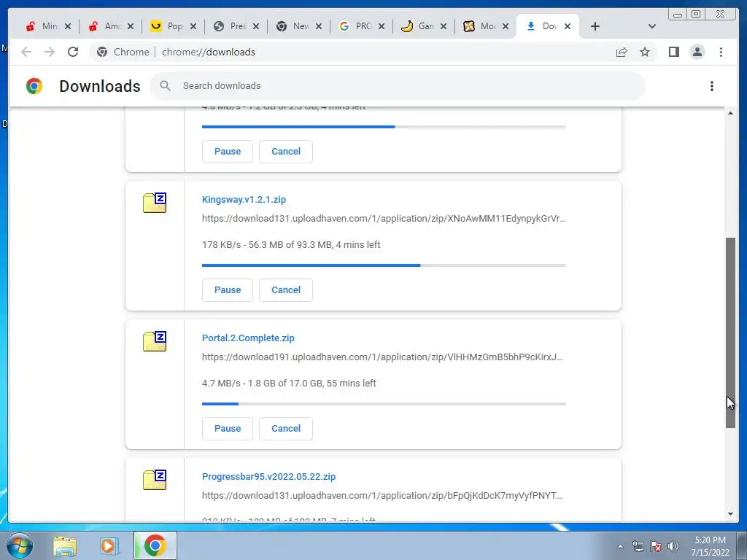
Task: Bookmark this page with star icon
Action: (x=645, y=52)
